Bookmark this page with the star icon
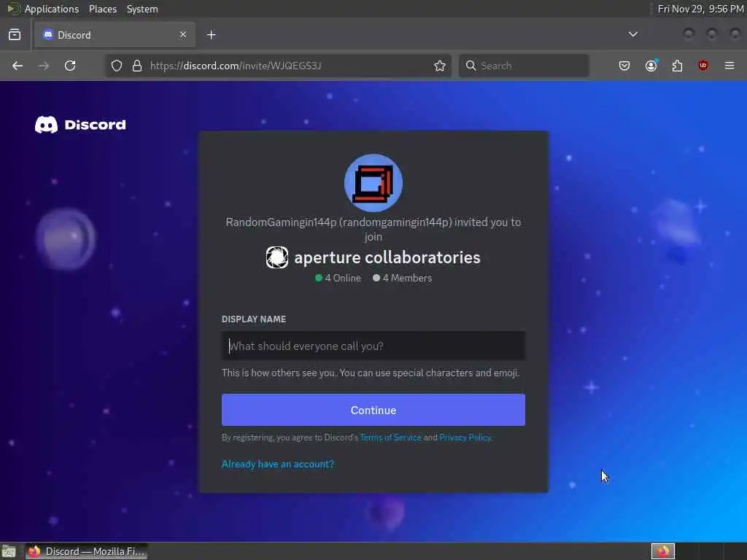 (440, 66)
